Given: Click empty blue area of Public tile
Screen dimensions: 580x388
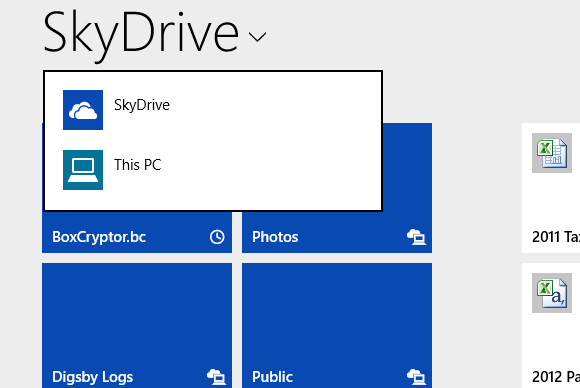Looking at the screenshot, I should 337,314.
